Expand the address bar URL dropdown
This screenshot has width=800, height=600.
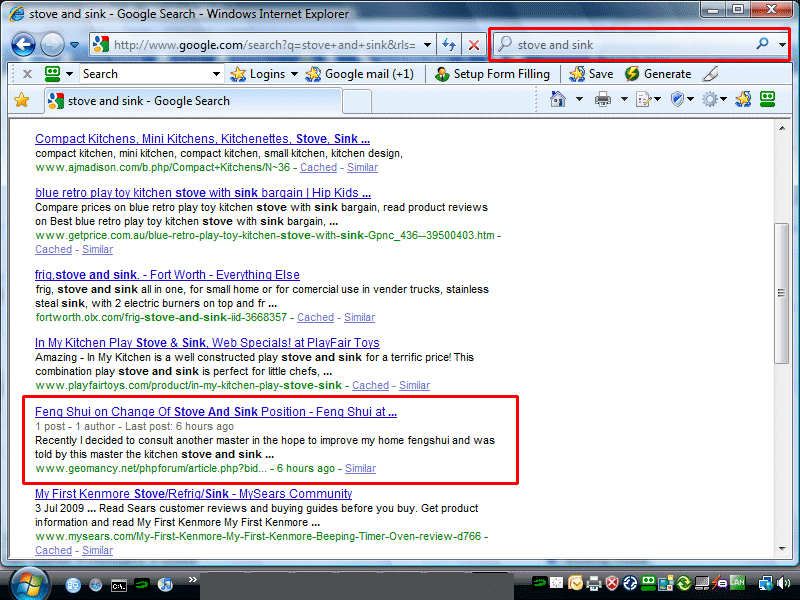(x=427, y=45)
